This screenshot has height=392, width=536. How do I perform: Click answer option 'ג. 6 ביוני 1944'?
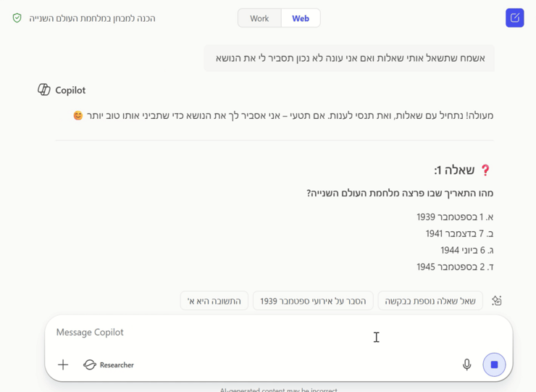tap(467, 251)
